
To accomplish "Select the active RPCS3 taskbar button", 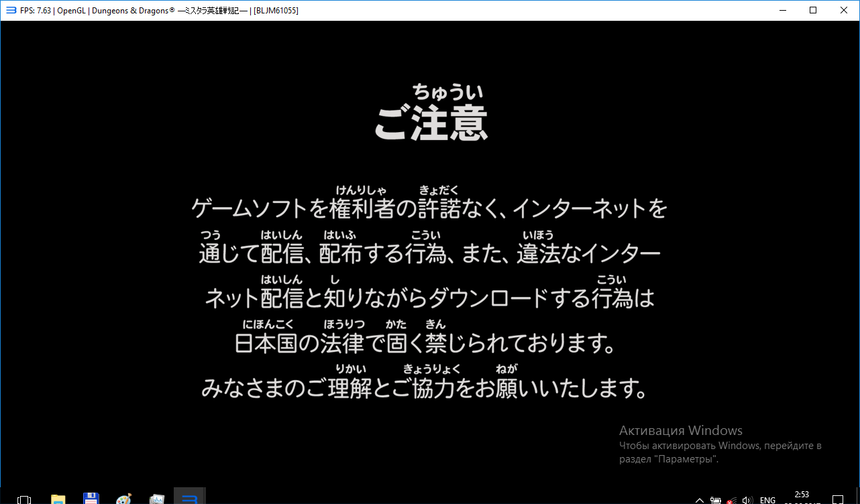I will (190, 497).
